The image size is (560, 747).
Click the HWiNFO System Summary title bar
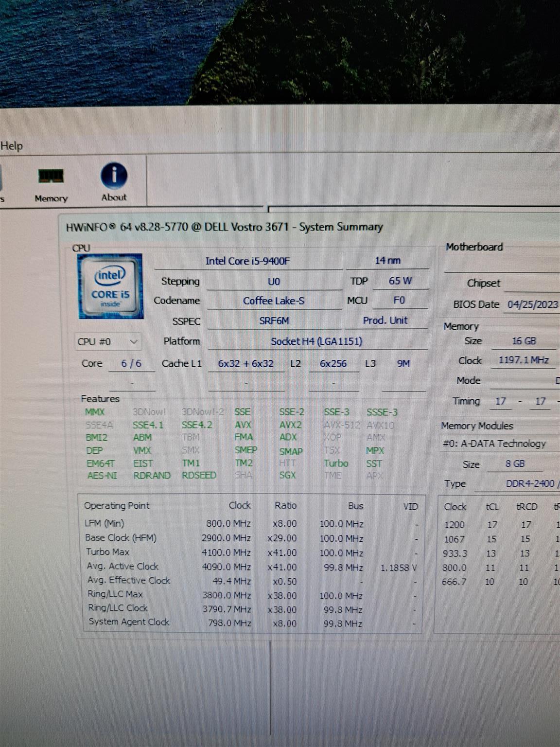tap(225, 227)
